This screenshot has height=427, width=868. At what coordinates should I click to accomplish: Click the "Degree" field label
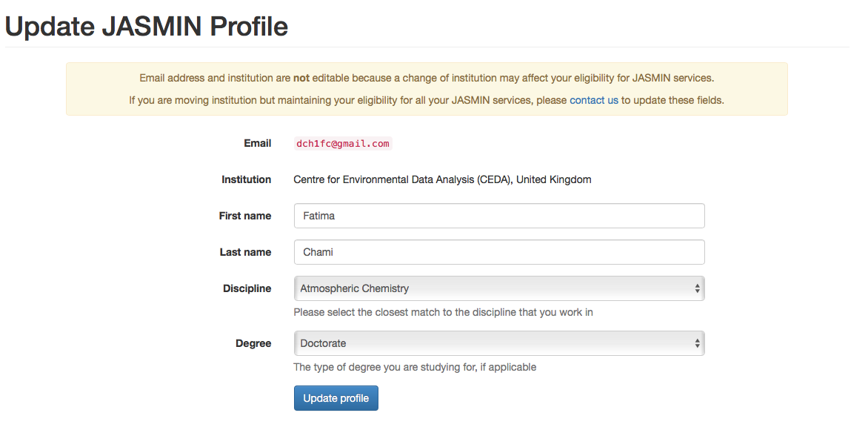coord(253,343)
